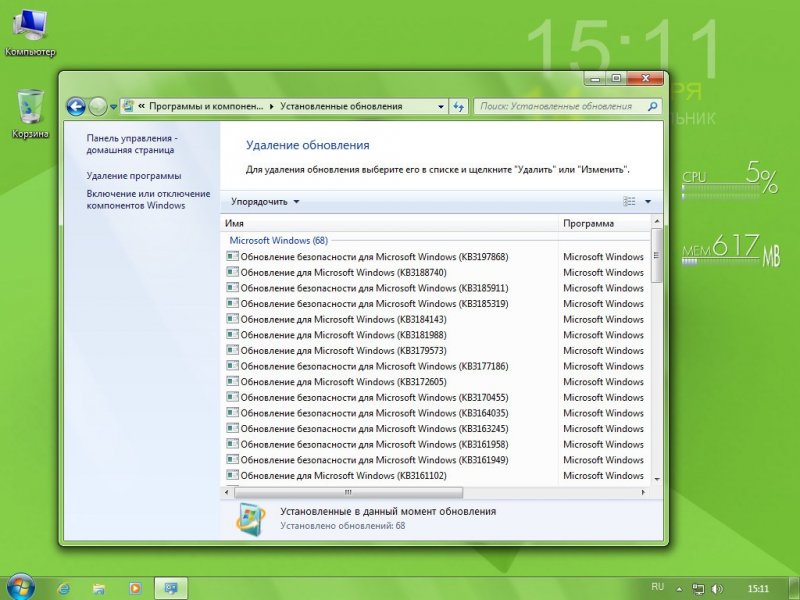Screen dimensions: 800x600
Task: Open Windows Explorer from taskbar
Action: [99, 588]
